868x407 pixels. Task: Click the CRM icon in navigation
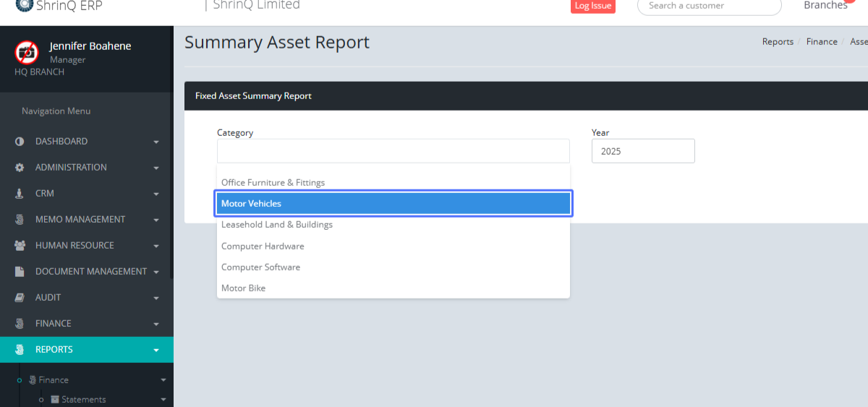[20, 194]
